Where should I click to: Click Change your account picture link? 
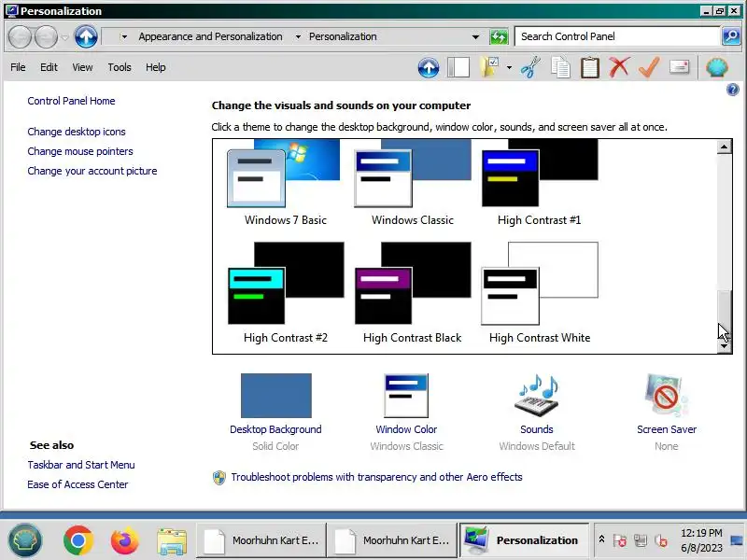coord(92,171)
